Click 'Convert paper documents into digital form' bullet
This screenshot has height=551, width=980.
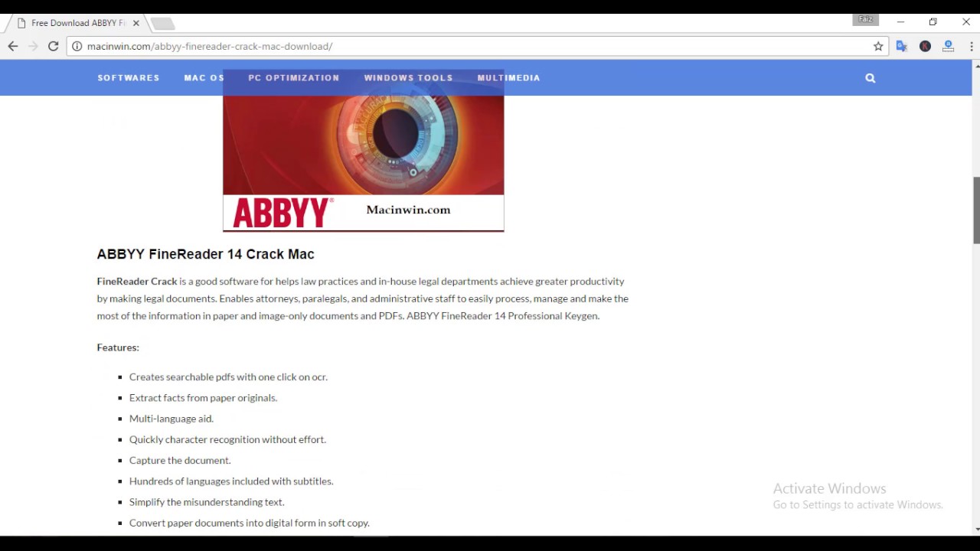(250, 523)
